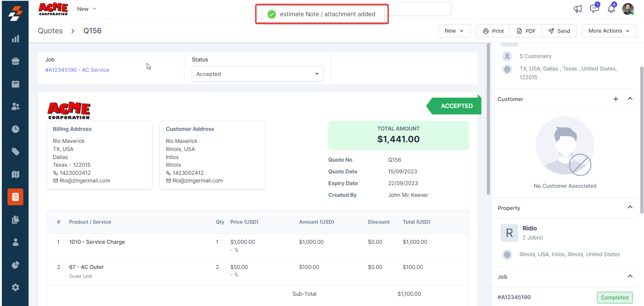Open the dashboard chart icon in sidebar
The image size is (644, 306).
15,39
